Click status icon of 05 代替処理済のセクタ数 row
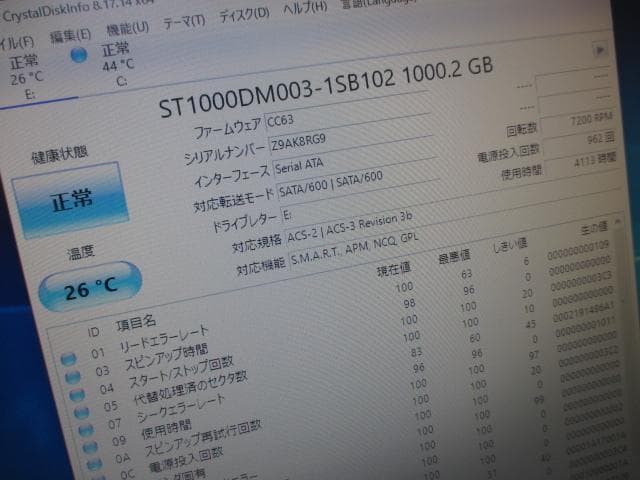The height and width of the screenshot is (480, 640). [81, 412]
